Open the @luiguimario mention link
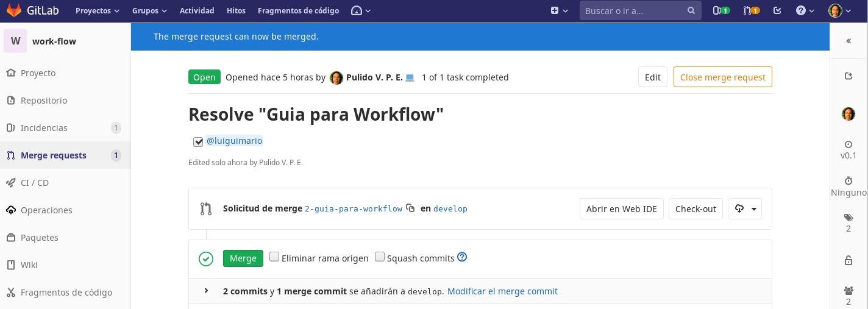Screen dimensions: 868x309 (x=234, y=141)
